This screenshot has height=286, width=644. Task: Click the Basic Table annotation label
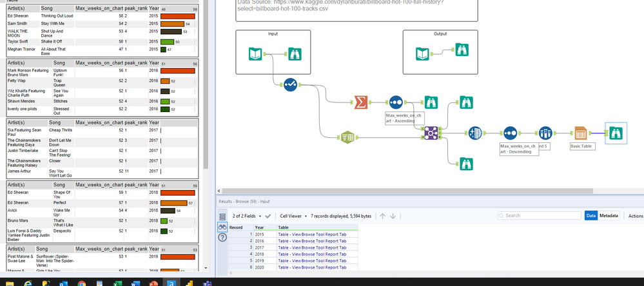583,146
